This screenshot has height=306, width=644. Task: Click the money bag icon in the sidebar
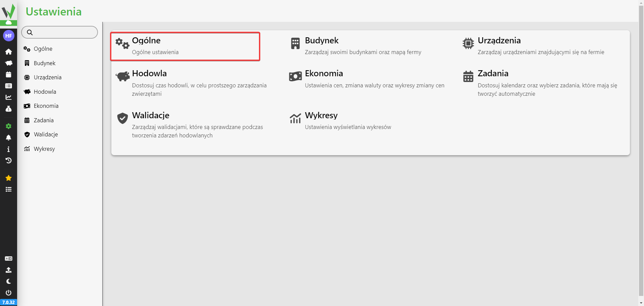tap(8, 109)
